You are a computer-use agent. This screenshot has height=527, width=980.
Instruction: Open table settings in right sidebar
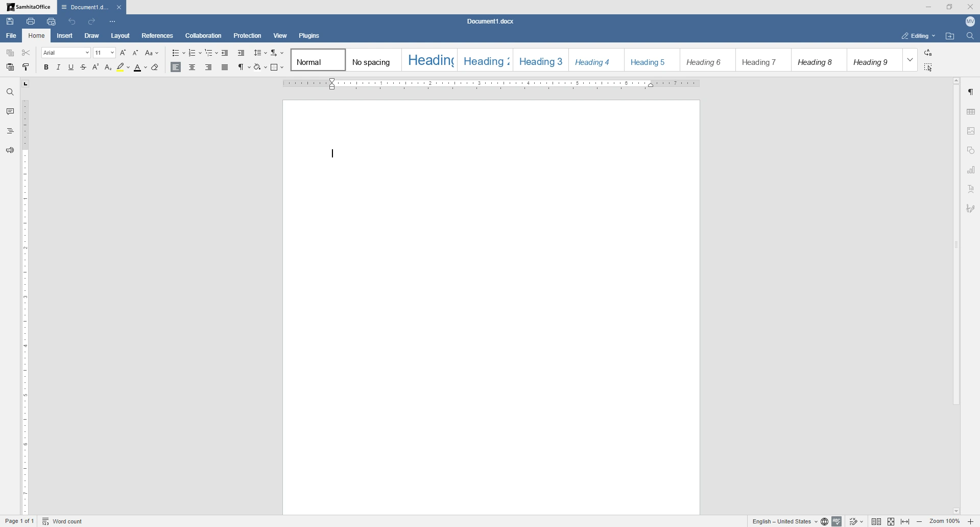point(971,111)
